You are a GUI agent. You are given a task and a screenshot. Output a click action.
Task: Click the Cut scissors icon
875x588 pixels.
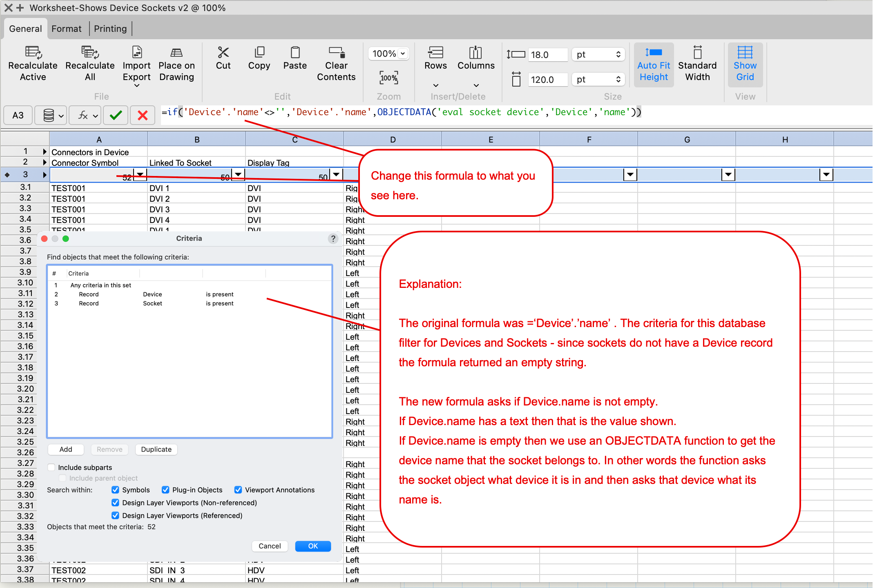click(223, 53)
